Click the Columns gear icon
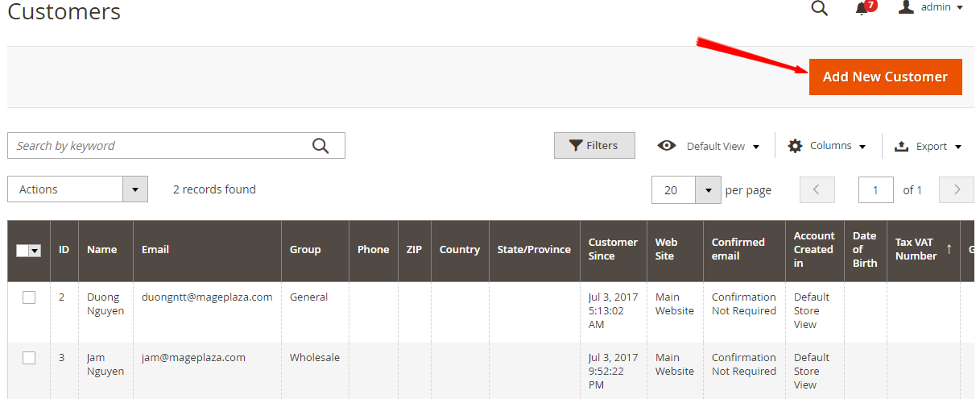Image resolution: width=980 pixels, height=399 pixels. (795, 146)
